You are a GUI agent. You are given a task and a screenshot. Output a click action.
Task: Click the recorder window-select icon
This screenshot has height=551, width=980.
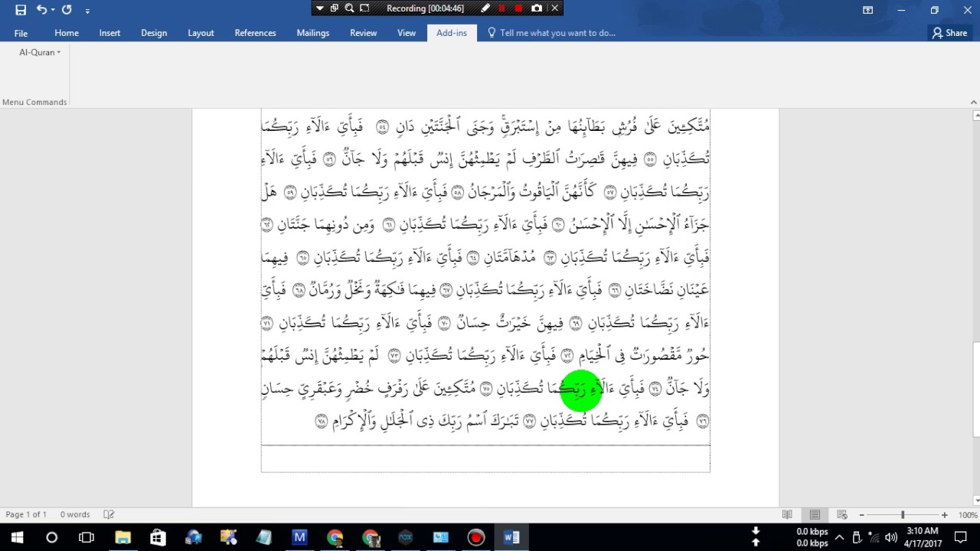pos(334,8)
